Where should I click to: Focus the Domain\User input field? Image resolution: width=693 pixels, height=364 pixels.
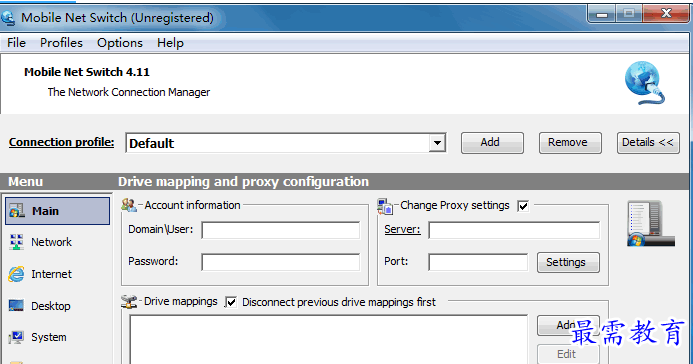pos(281,230)
